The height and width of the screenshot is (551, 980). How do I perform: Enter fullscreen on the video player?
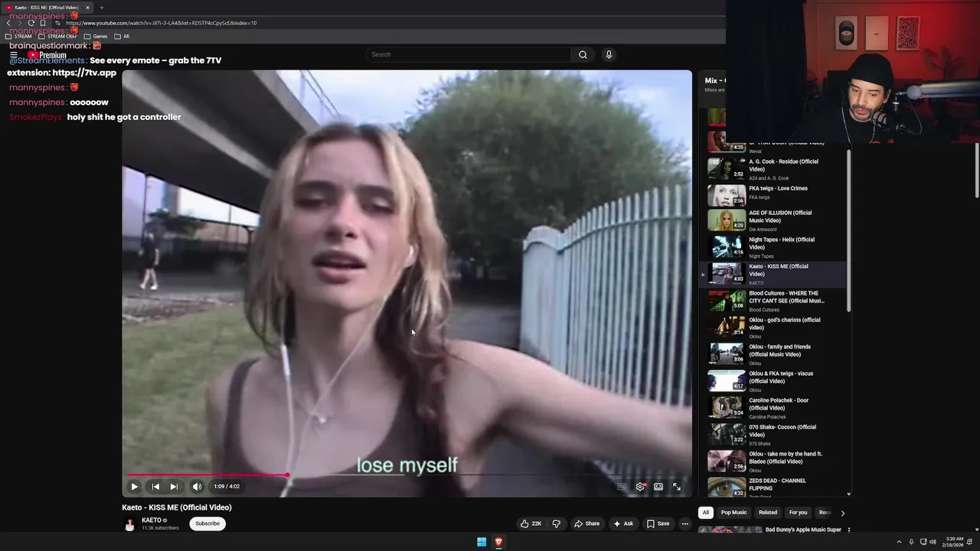click(x=677, y=487)
